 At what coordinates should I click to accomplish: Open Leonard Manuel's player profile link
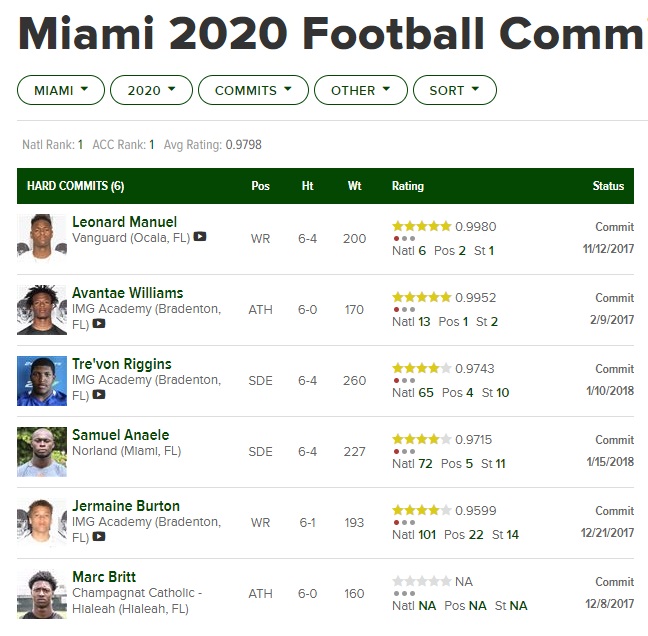[124, 221]
